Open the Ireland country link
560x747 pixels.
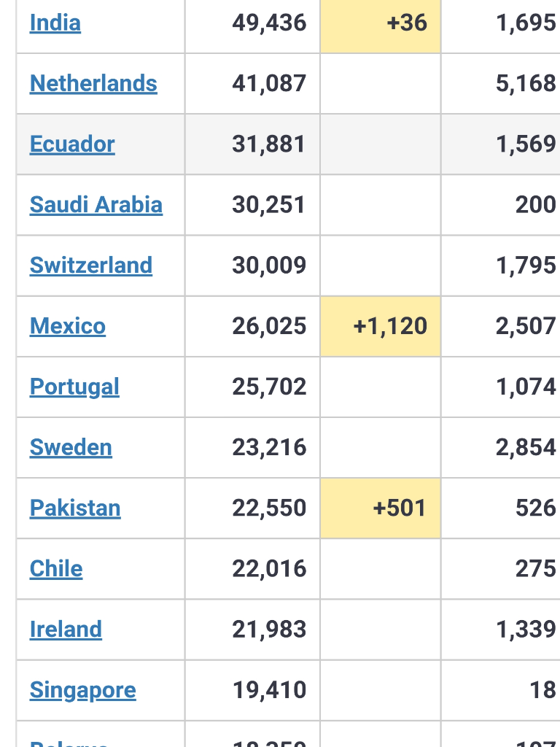[66, 630]
